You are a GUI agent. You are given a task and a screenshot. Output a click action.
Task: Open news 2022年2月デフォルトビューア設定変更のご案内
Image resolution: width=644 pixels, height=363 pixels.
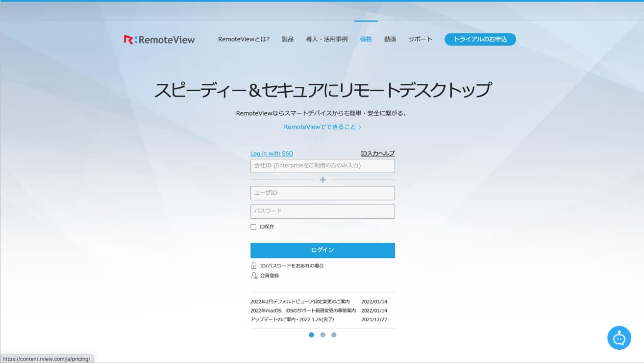300,302
